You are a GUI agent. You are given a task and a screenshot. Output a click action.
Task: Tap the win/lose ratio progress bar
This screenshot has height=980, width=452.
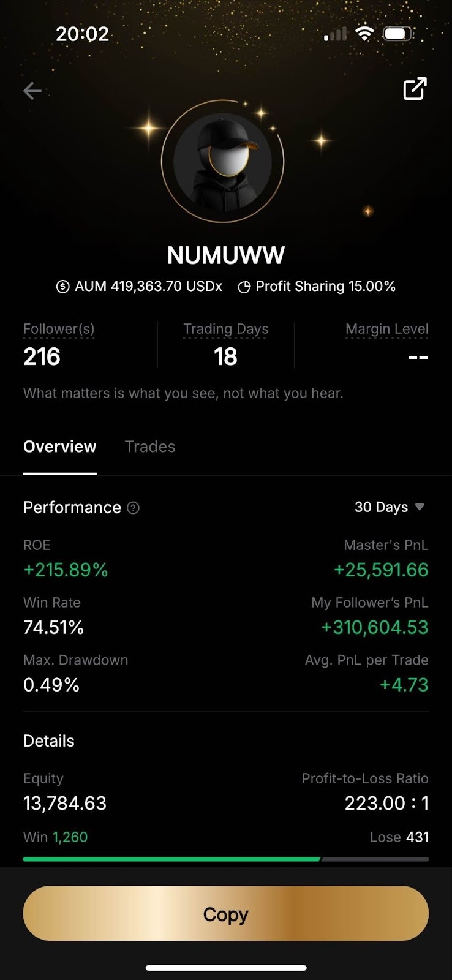(225, 859)
